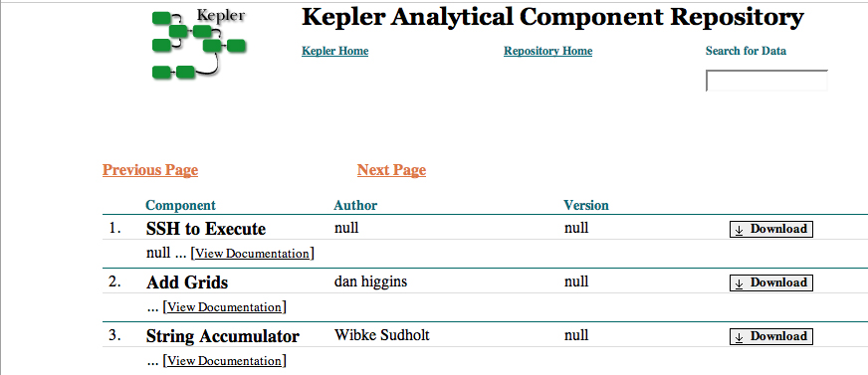View Documentation for SSH to Execute

253,254
